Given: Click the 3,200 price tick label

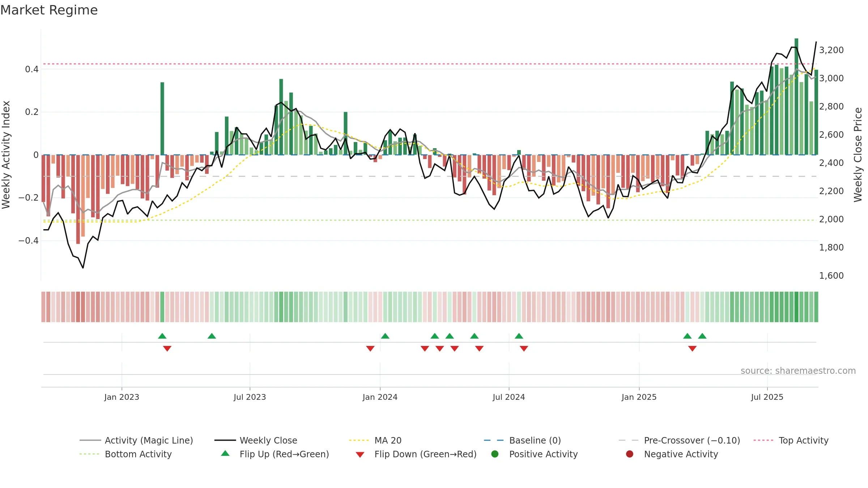Looking at the screenshot, I should [x=831, y=50].
